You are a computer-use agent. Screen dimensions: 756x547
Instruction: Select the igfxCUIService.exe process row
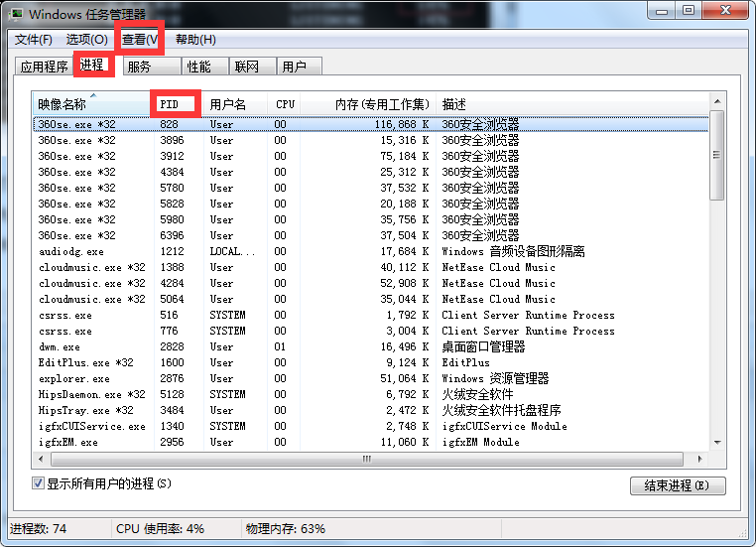tap(371, 427)
